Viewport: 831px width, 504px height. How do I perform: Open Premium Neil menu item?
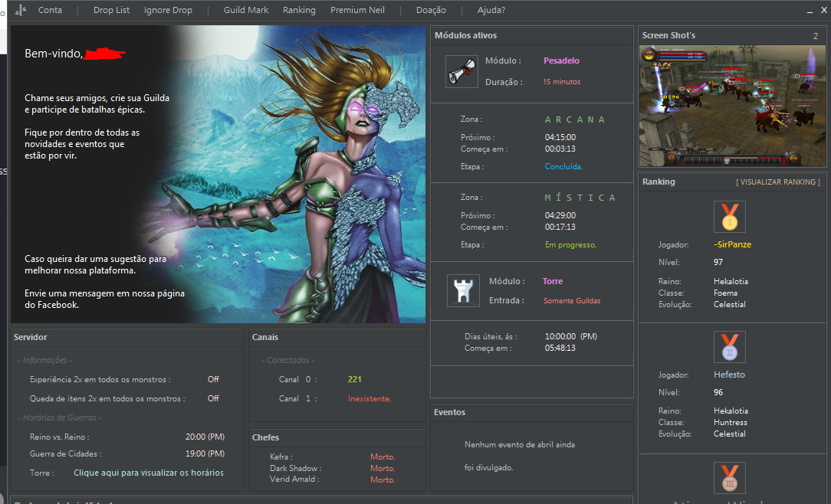point(357,10)
